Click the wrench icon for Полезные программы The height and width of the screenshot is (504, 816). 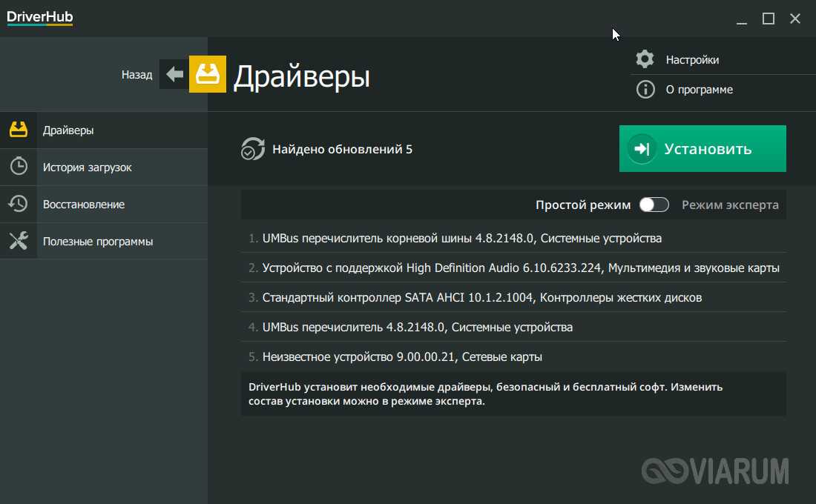point(19,242)
